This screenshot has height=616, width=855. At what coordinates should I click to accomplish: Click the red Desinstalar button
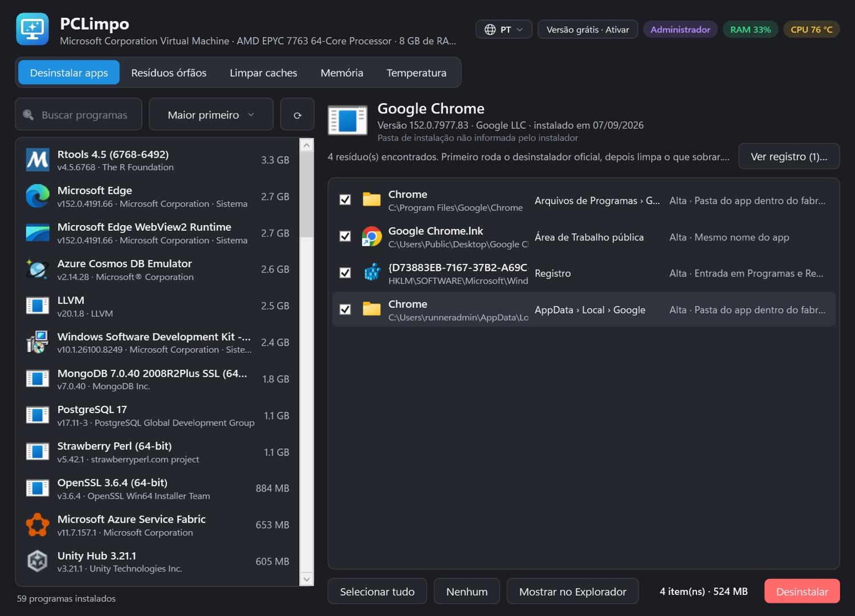pyautogui.click(x=802, y=591)
